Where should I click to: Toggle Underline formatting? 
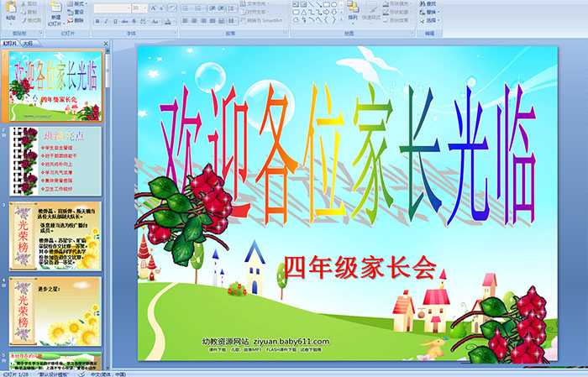(x=115, y=21)
